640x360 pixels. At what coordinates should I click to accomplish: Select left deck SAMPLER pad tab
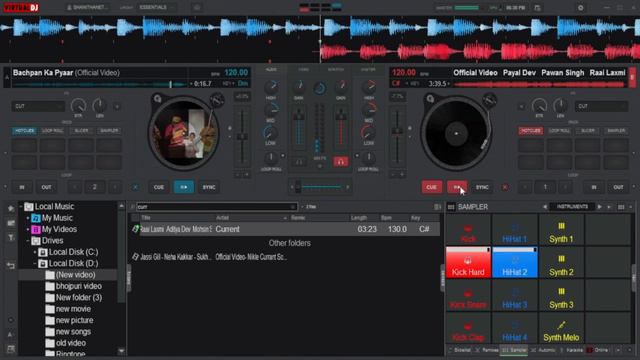coord(109,131)
